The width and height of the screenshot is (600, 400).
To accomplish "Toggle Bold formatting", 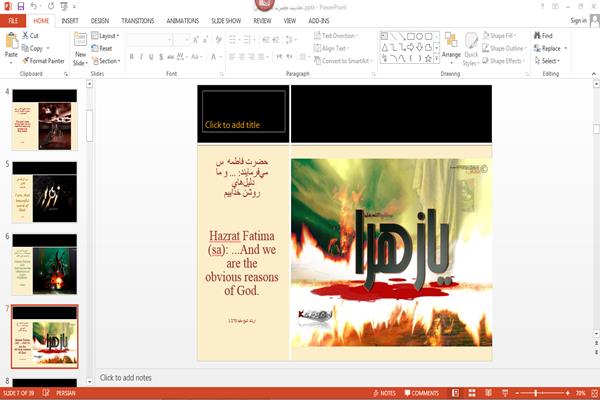I will pyautogui.click(x=132, y=57).
